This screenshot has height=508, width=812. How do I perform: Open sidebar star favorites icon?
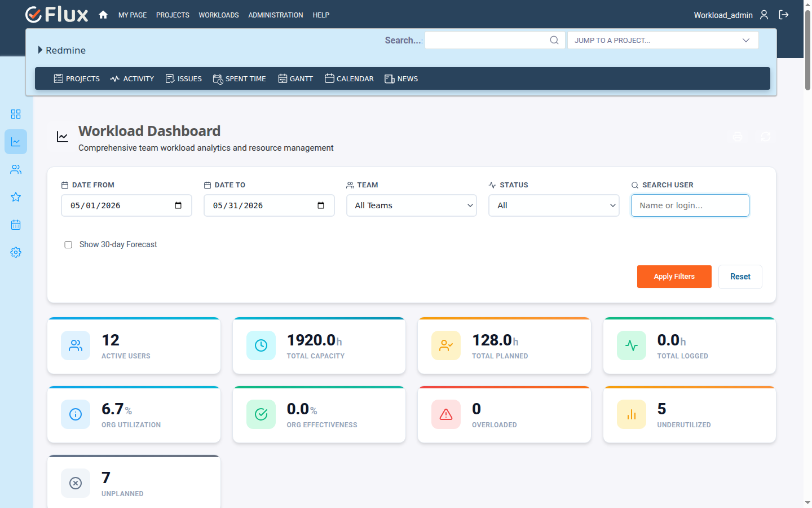[x=16, y=197]
